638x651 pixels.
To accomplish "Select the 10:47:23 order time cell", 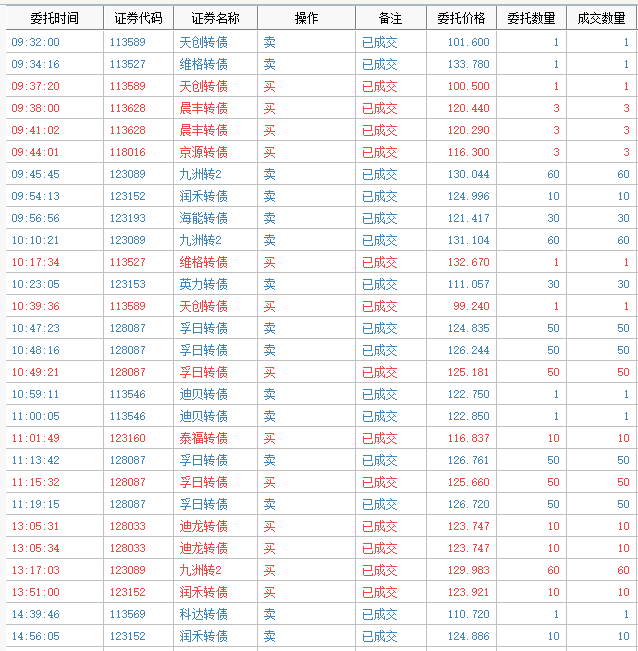I will point(35,328).
